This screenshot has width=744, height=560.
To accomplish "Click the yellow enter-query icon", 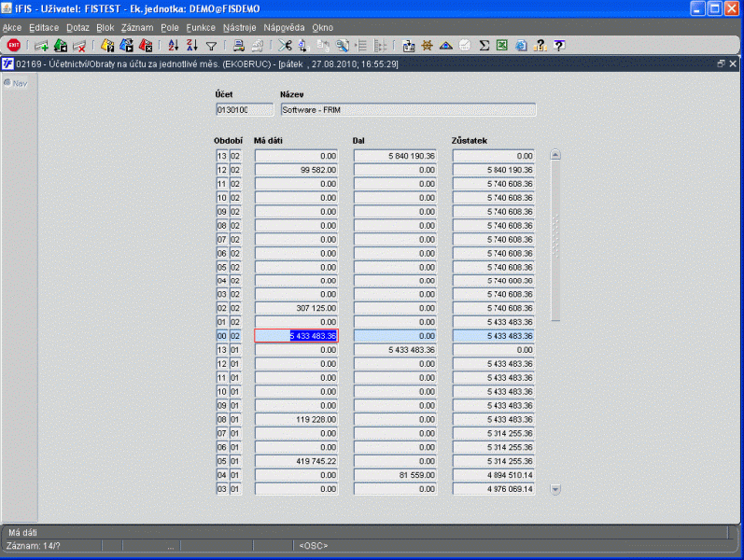I will (107, 46).
